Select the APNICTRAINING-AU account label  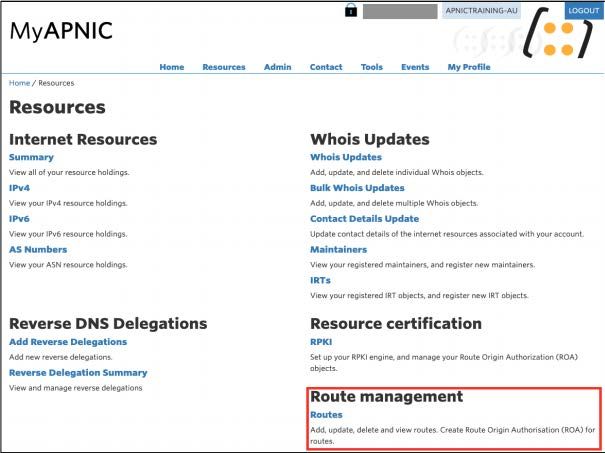pyautogui.click(x=481, y=10)
